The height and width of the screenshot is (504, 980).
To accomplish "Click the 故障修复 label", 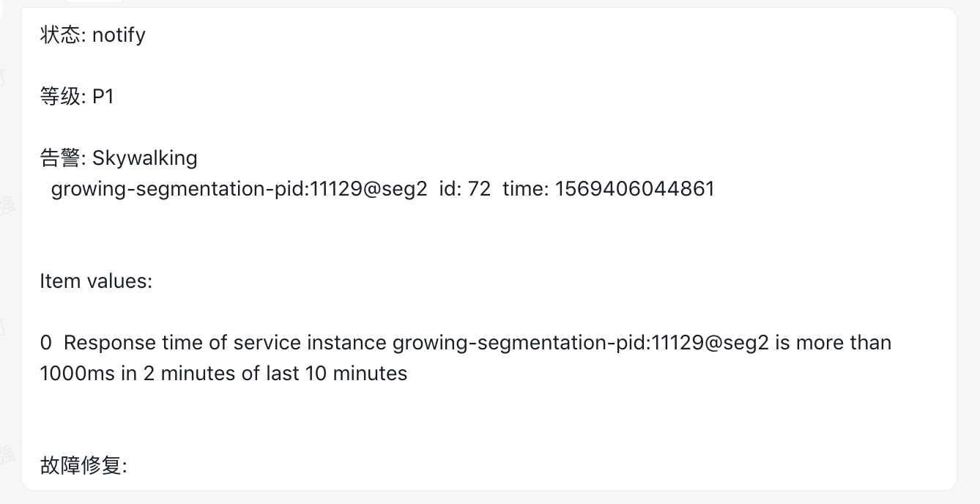I will (x=82, y=466).
